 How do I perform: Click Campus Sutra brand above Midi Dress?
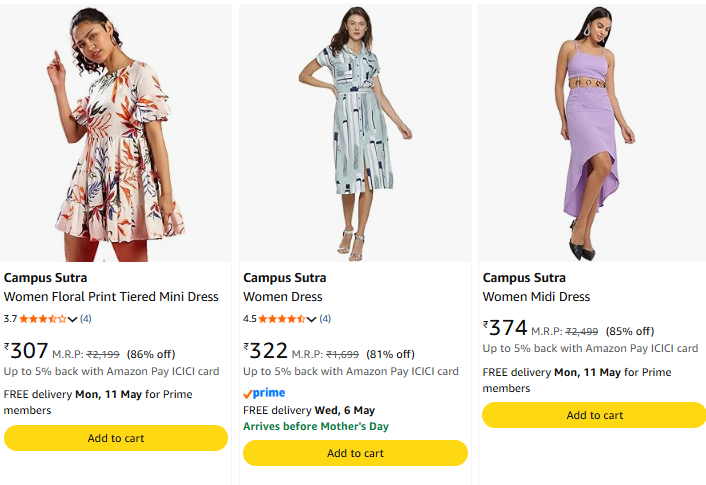click(524, 278)
